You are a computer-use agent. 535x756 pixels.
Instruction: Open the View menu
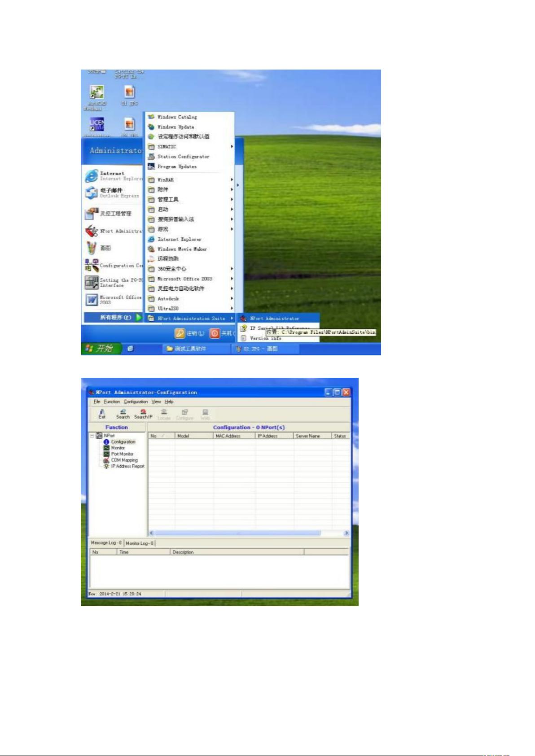point(156,402)
